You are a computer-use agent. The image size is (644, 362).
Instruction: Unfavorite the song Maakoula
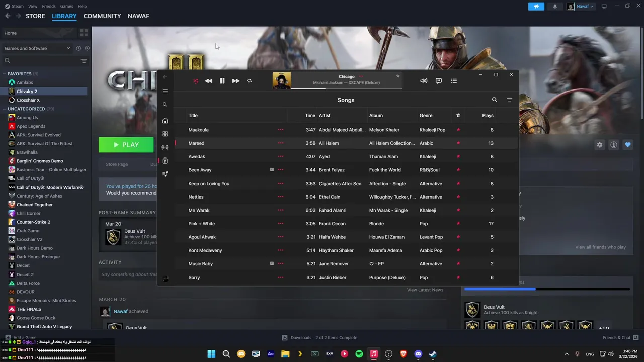[x=458, y=130]
